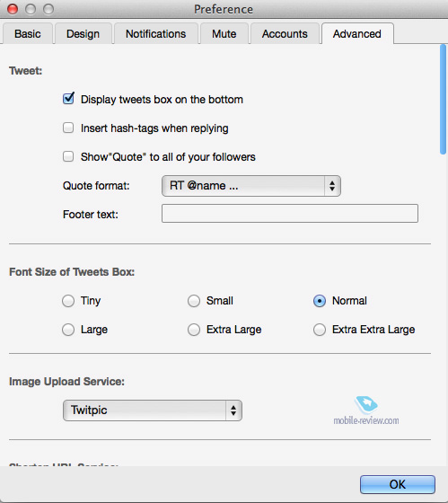Go to the Mute tab

click(x=224, y=34)
